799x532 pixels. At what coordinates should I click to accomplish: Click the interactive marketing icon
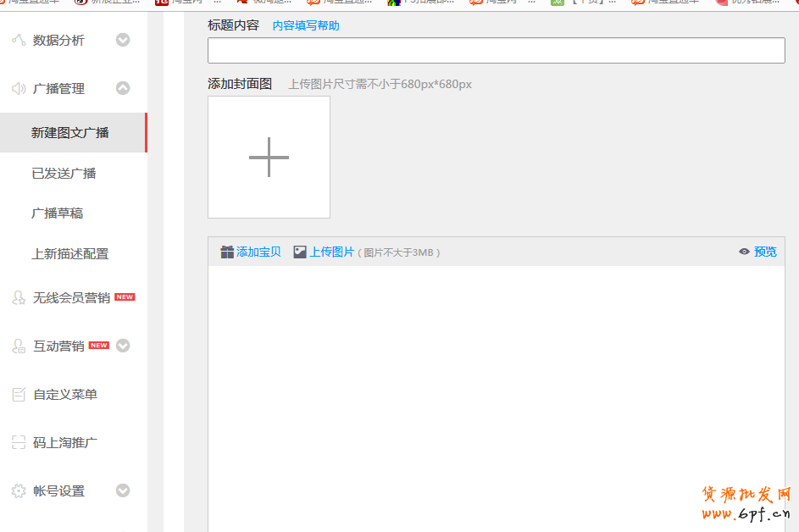click(x=19, y=346)
